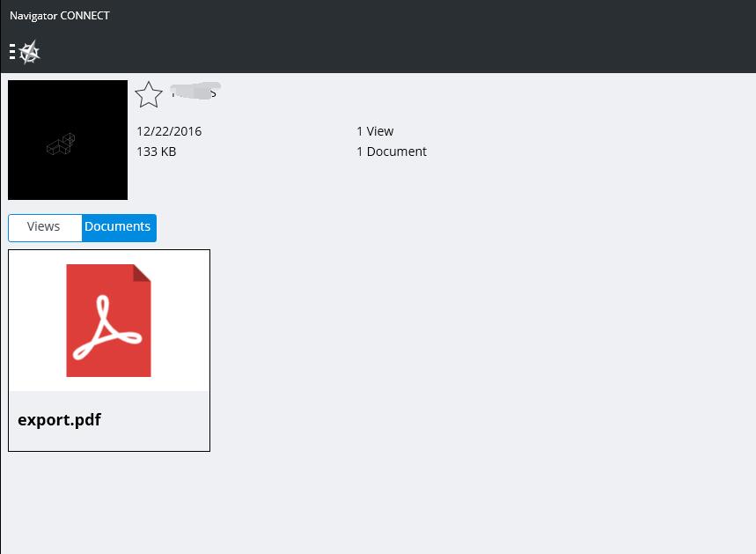756x554 pixels.
Task: Click the 133 KB size text
Action: click(156, 151)
